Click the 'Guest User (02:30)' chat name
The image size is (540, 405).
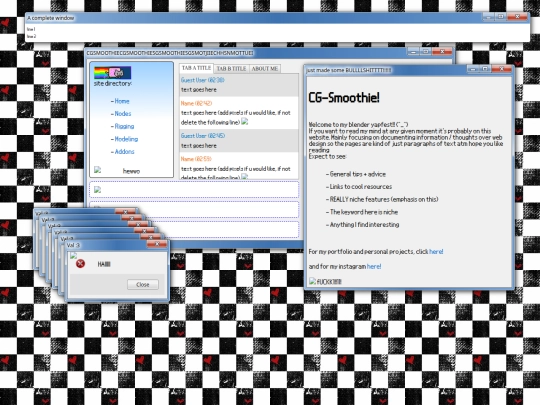202,80
